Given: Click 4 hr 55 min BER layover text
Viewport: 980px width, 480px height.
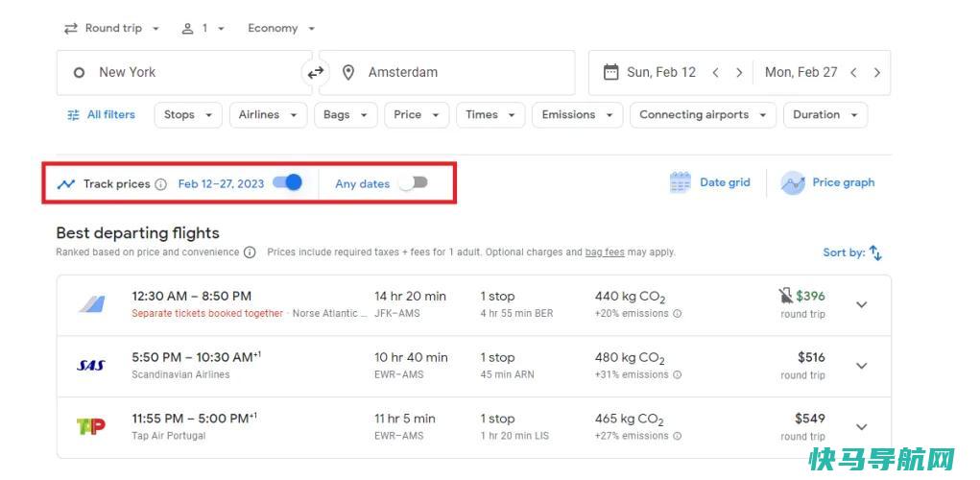Looking at the screenshot, I should 516,314.
